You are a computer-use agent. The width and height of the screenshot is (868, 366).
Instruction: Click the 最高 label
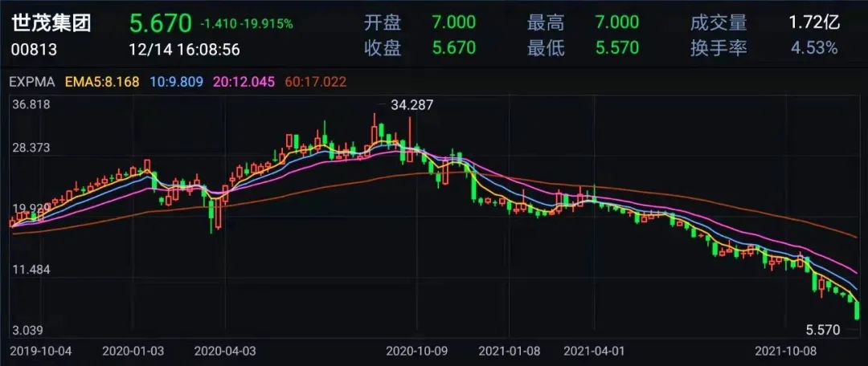[x=546, y=22]
